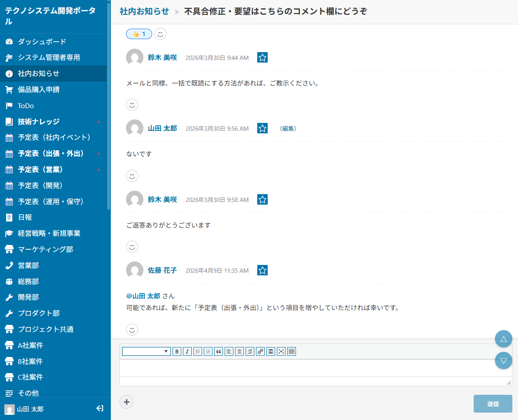Click the insert link icon in the editor
This screenshot has height=420, width=518.
click(x=260, y=351)
